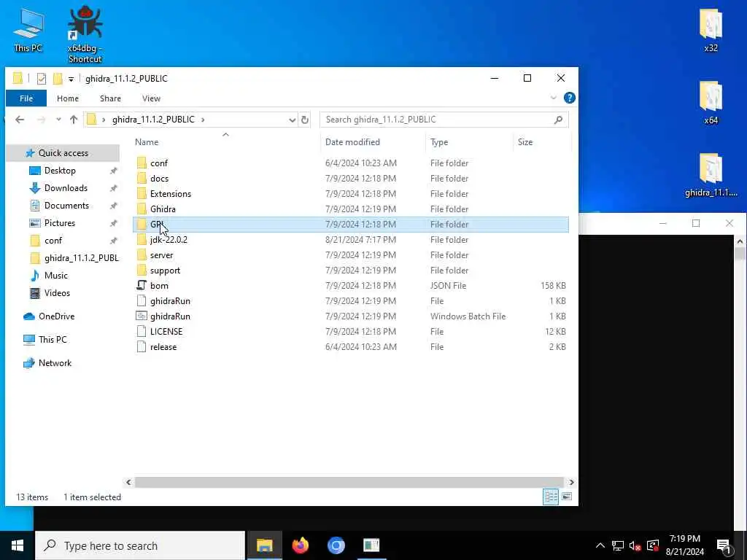Viewport: 747px width, 560px height.
Task: Click the taskbar search box
Action: pyautogui.click(x=140, y=545)
